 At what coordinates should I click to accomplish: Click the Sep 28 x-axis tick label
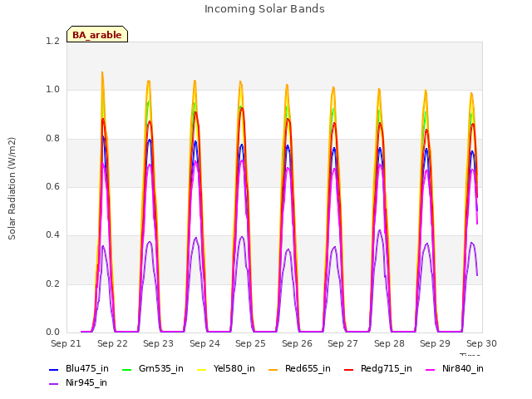point(389,343)
